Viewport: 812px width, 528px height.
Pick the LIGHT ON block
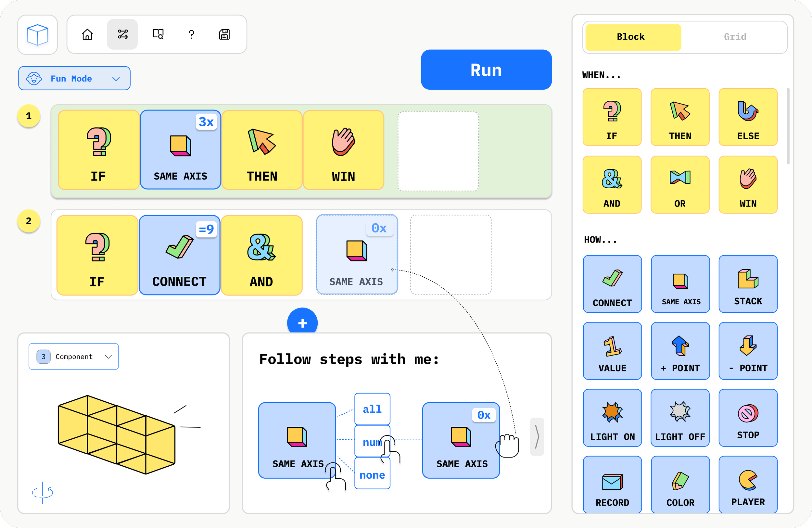click(613, 418)
